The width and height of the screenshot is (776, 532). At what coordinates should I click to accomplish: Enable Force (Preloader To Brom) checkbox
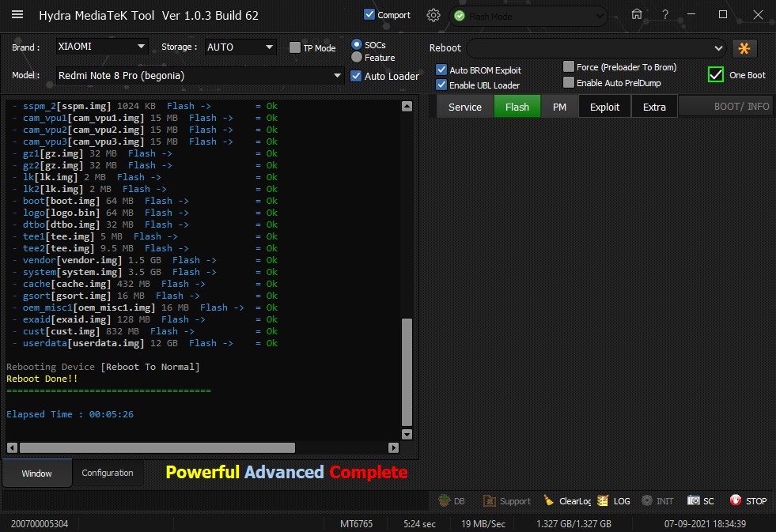[x=569, y=66]
